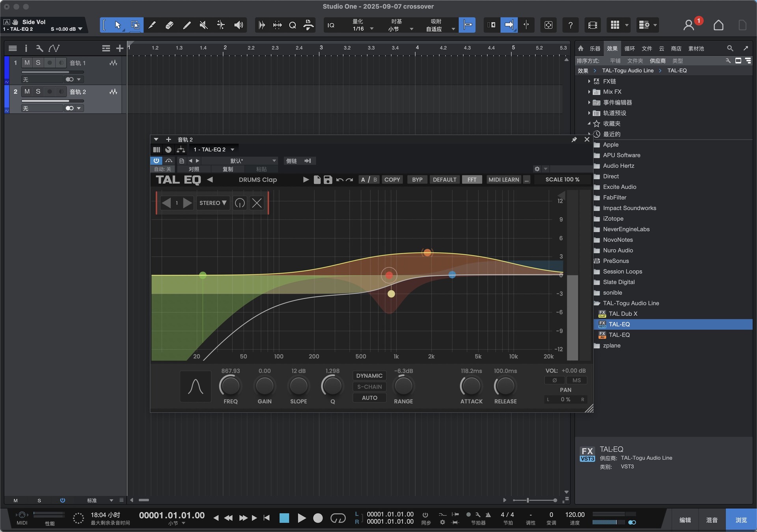Image resolution: width=757 pixels, height=532 pixels.
Task: Click the COPY button in TAL EQ
Action: [x=392, y=180]
